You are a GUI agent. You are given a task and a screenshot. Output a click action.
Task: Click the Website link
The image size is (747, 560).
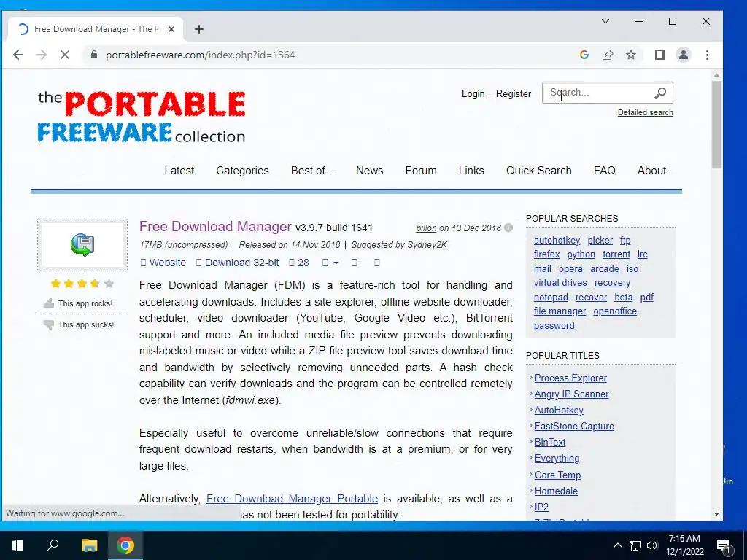pos(163,262)
